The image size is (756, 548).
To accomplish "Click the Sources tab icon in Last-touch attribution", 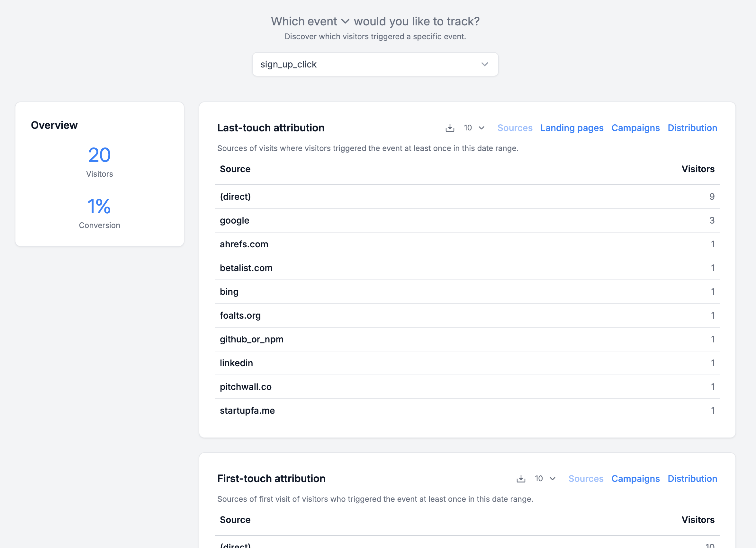I will (x=515, y=127).
